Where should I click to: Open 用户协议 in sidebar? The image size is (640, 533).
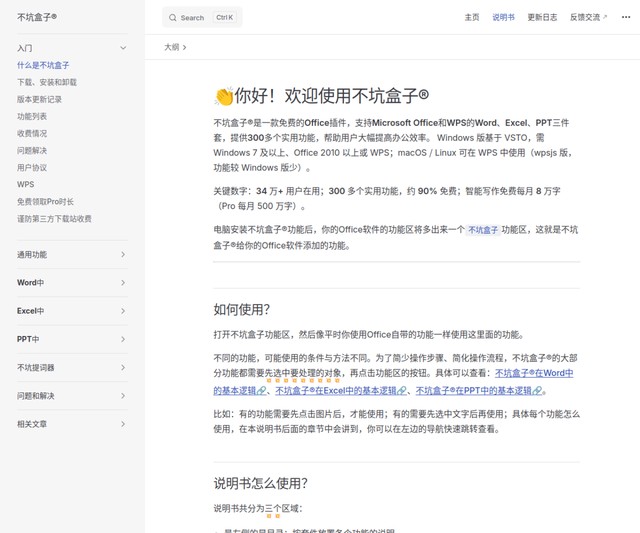pyautogui.click(x=32, y=168)
